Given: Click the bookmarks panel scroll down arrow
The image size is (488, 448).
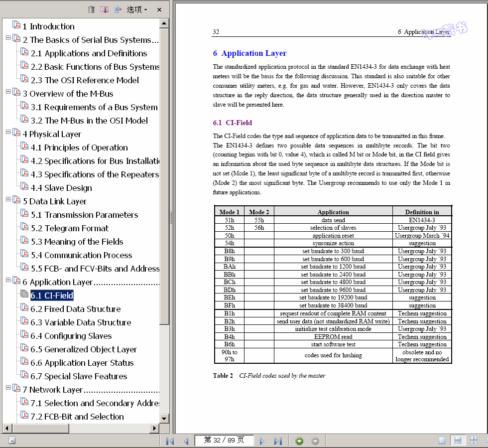Looking at the screenshot, I should pos(164,419).
